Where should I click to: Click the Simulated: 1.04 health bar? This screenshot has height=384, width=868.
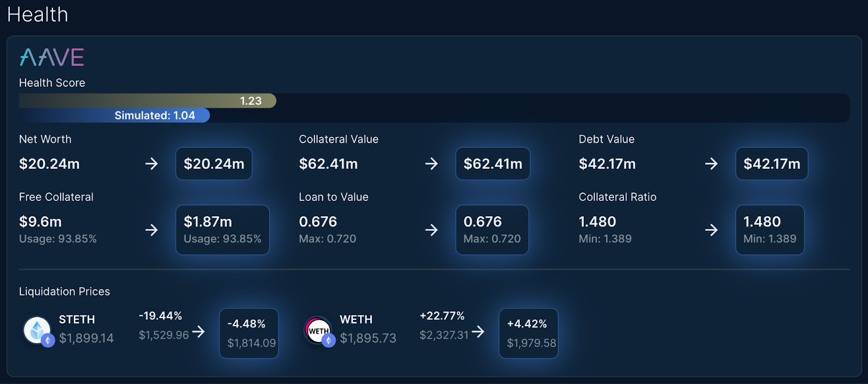pos(114,115)
